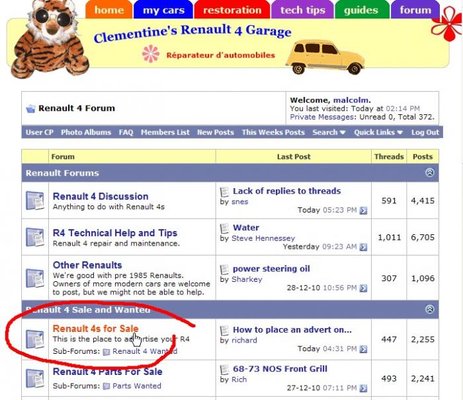Click the yellow Renault 4 car image in banner
Image resolution: width=463 pixels, height=400 pixels.
[x=325, y=57]
